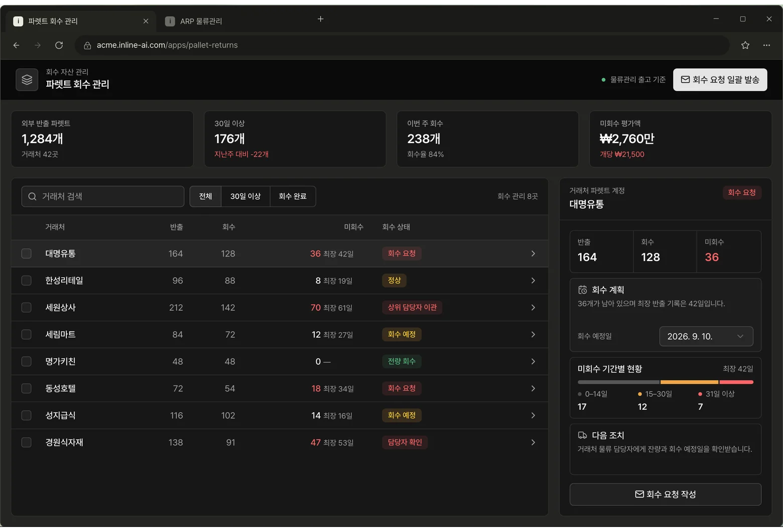
Task: Click the browser back arrow
Action: pyautogui.click(x=17, y=45)
